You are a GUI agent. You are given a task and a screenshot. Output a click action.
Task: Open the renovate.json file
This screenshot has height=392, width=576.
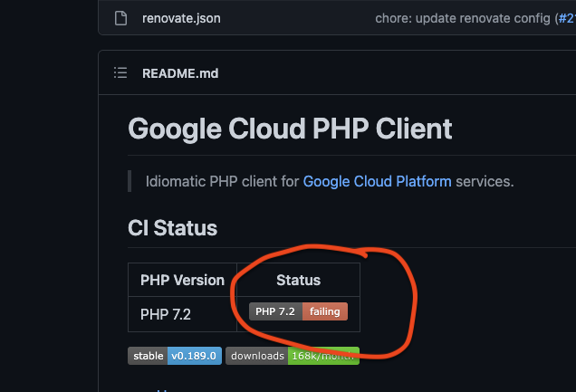181,18
